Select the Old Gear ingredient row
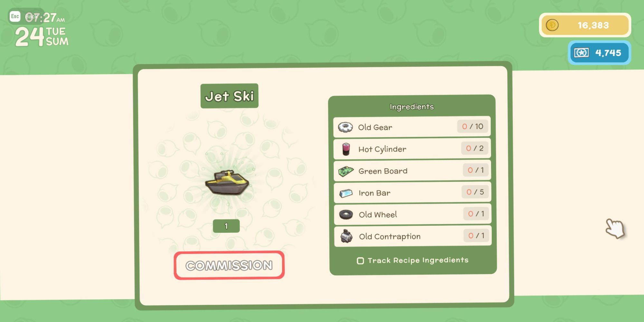644x322 pixels. coord(412,127)
